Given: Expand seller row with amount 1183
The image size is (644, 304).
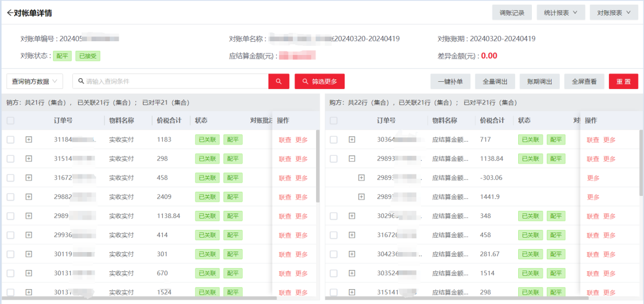Looking at the screenshot, I should point(29,140).
